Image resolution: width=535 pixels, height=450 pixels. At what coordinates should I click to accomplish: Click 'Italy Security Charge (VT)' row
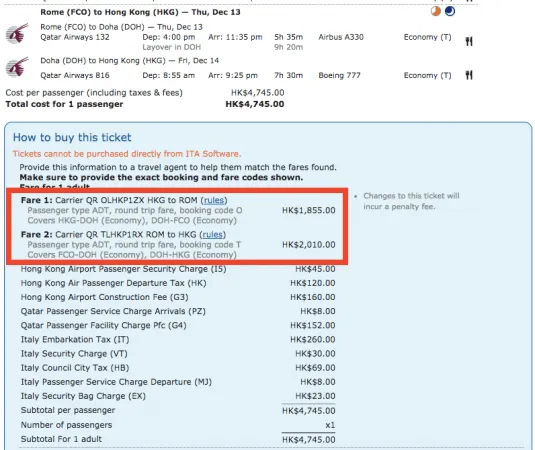pos(177,354)
